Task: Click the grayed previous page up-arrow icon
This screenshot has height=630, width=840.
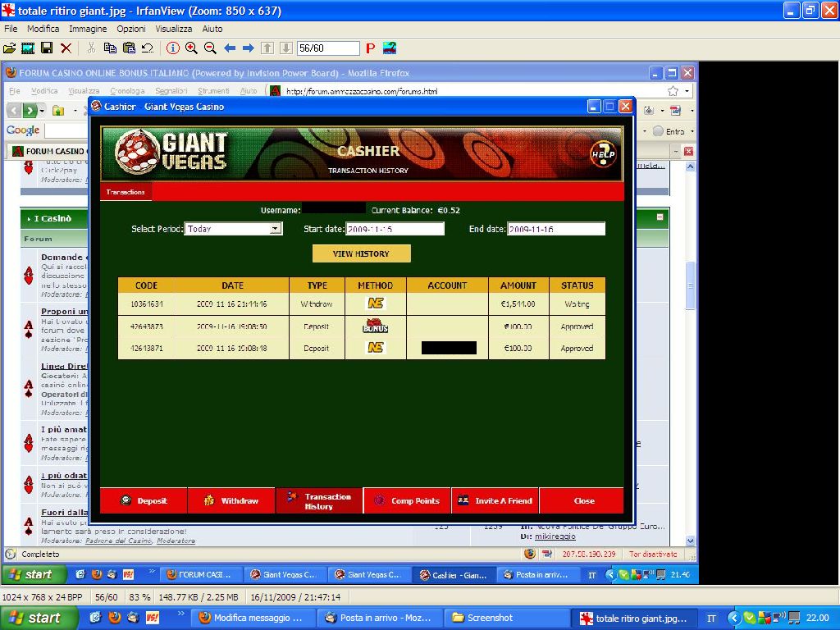Action: [267, 48]
